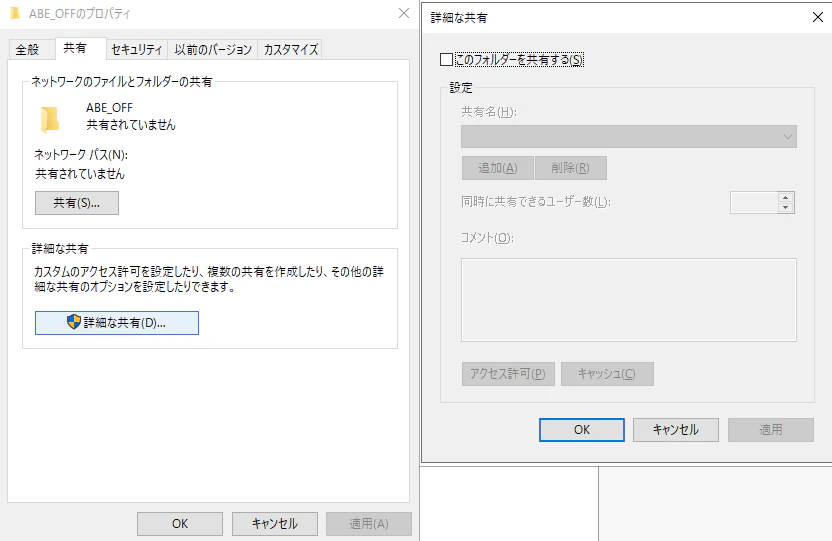The height and width of the screenshot is (541, 832).
Task: Click キャンセル in 詳細な共有 dialog
Action: [x=675, y=430]
